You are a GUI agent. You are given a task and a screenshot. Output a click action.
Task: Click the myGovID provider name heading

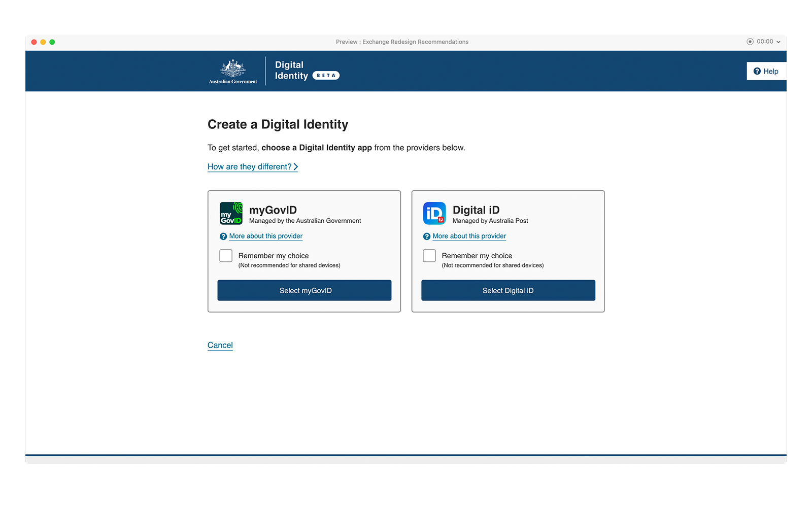pos(273,210)
